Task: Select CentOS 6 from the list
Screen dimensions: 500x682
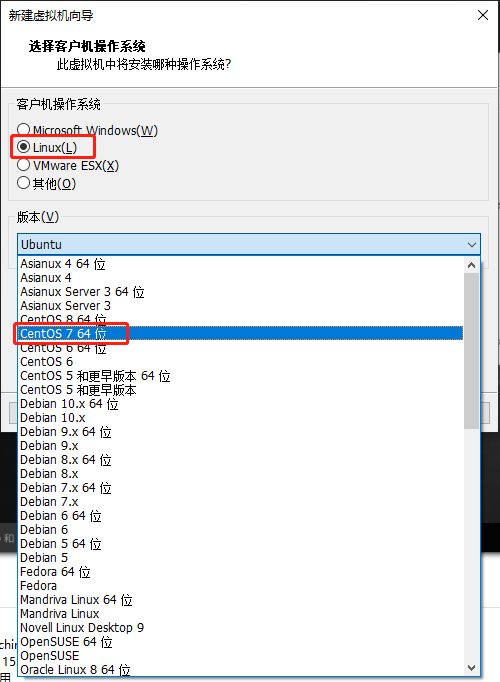Action: 241,361
